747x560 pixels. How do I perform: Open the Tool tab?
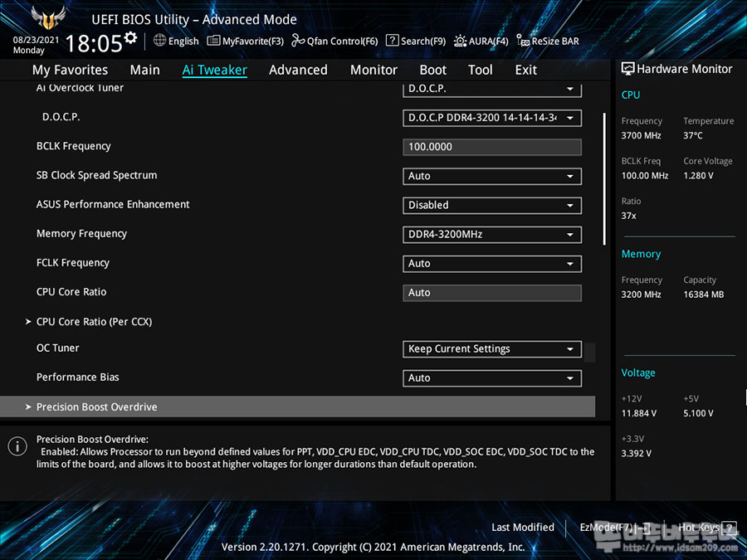pos(481,70)
